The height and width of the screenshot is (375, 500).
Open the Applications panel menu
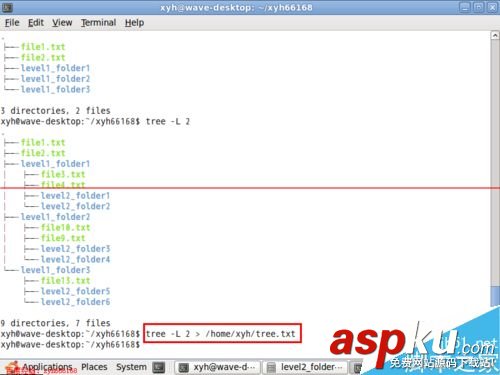47,367
